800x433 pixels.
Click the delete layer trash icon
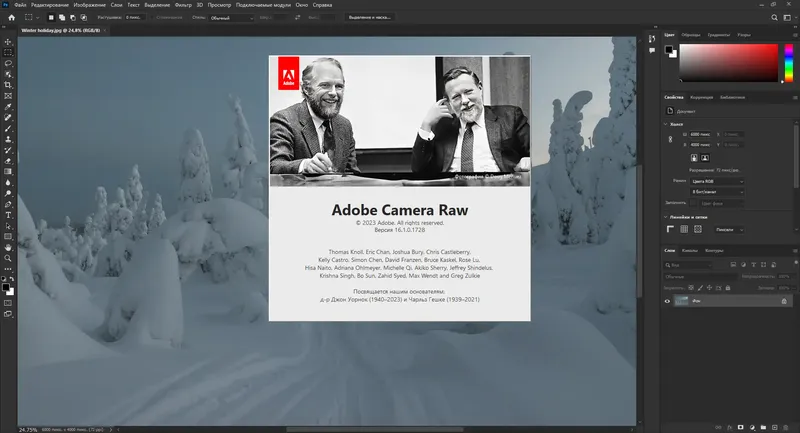pos(786,427)
